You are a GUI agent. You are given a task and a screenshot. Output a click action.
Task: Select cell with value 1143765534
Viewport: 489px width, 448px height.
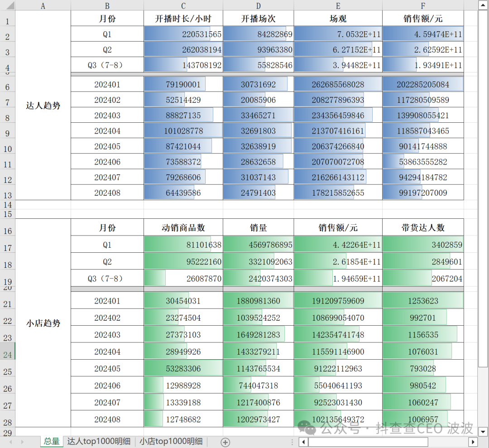pos(258,368)
